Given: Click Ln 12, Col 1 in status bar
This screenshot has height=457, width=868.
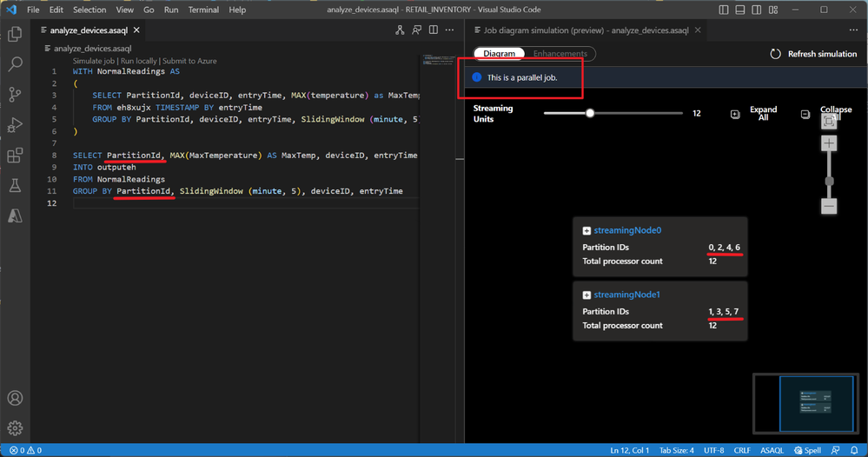Looking at the screenshot, I should [629, 450].
